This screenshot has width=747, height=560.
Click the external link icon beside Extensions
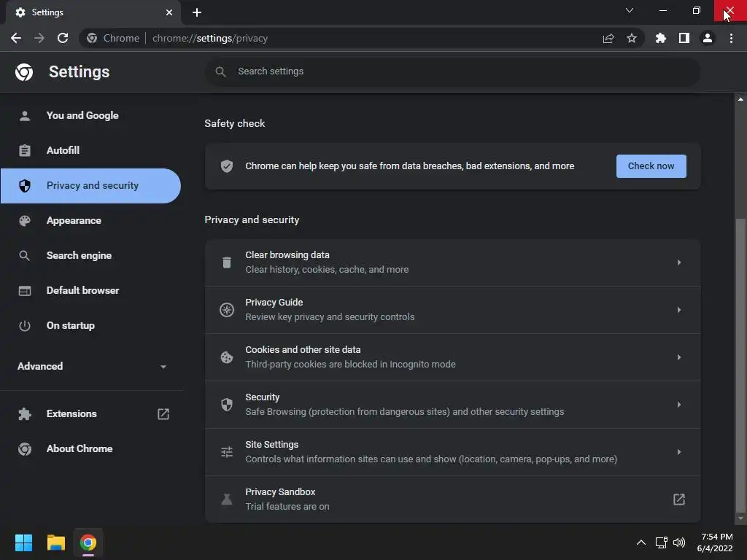[163, 414]
